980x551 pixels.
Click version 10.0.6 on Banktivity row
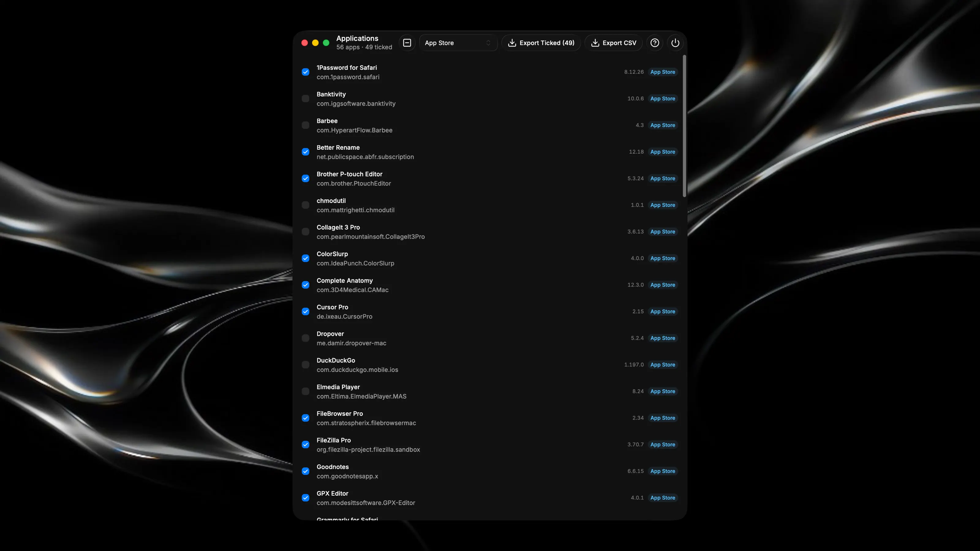click(x=636, y=99)
